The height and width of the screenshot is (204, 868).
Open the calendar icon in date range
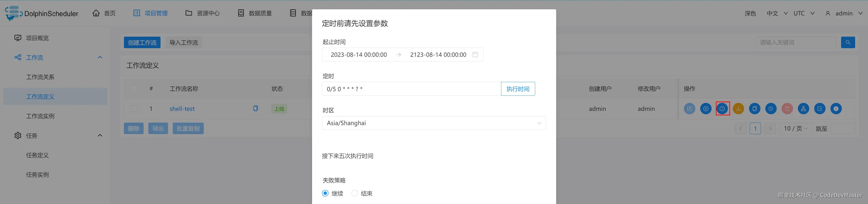[x=475, y=55]
